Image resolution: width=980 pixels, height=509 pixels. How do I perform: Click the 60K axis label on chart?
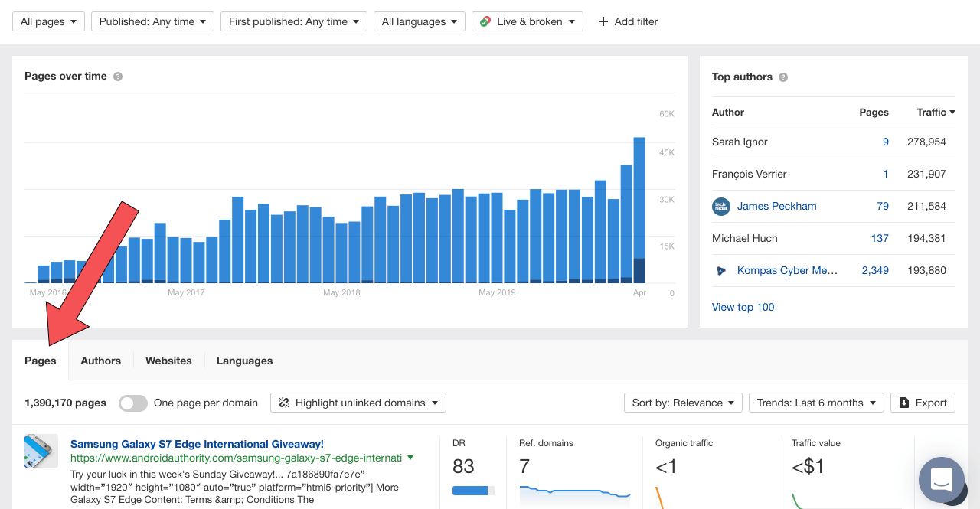pos(667,114)
